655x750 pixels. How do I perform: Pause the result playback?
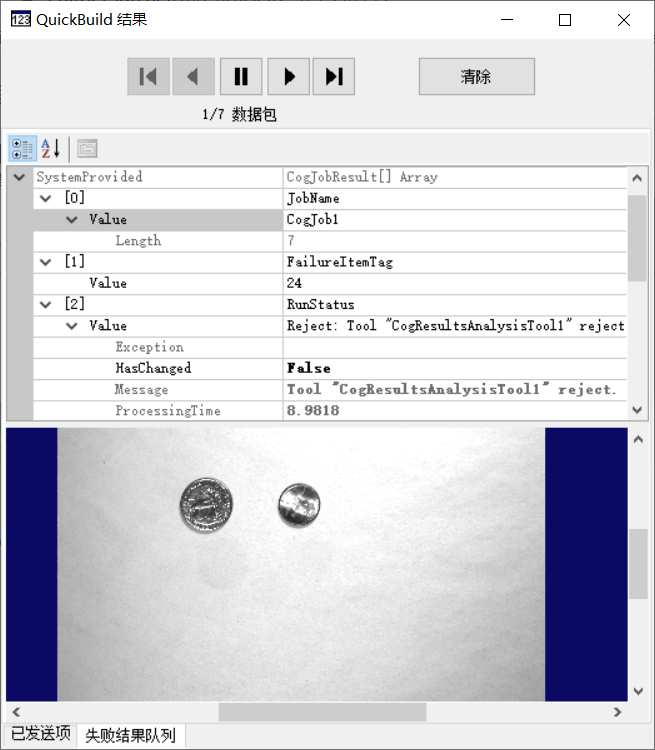[x=241, y=77]
